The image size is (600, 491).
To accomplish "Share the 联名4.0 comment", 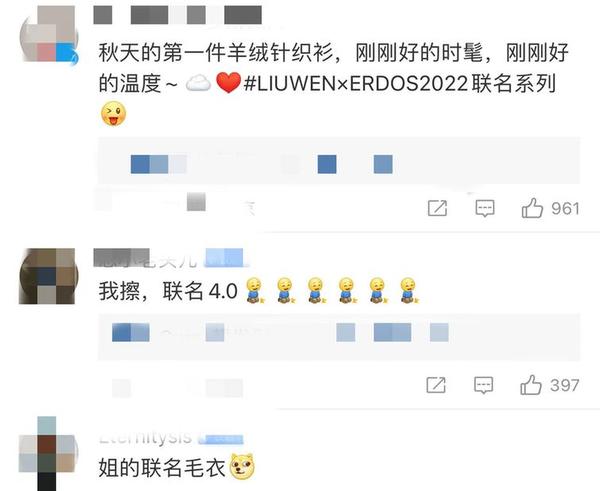I will click(x=436, y=385).
